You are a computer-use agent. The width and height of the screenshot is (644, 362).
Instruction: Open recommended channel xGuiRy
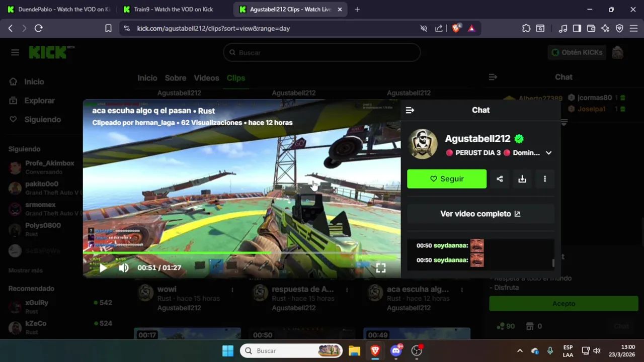tap(60, 307)
